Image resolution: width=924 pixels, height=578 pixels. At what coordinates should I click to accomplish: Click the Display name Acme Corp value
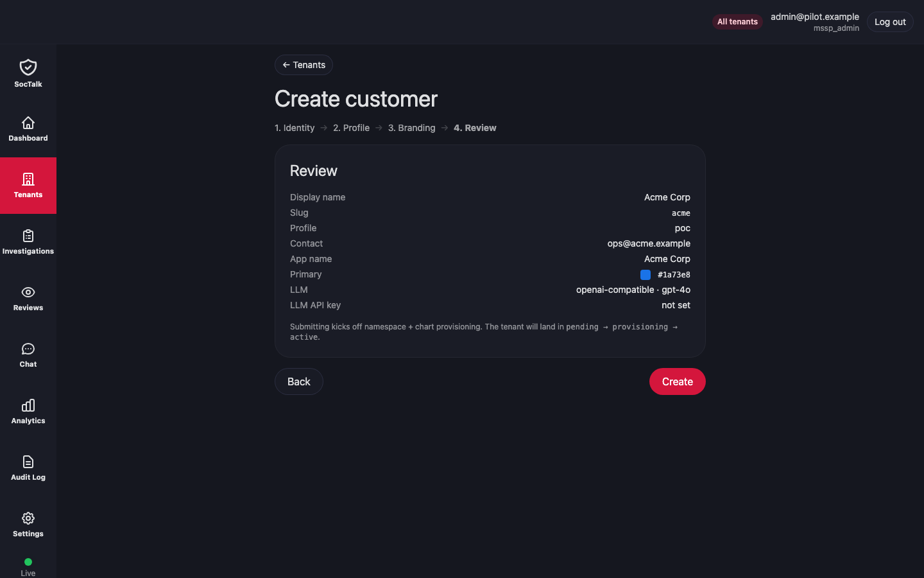pos(667,197)
